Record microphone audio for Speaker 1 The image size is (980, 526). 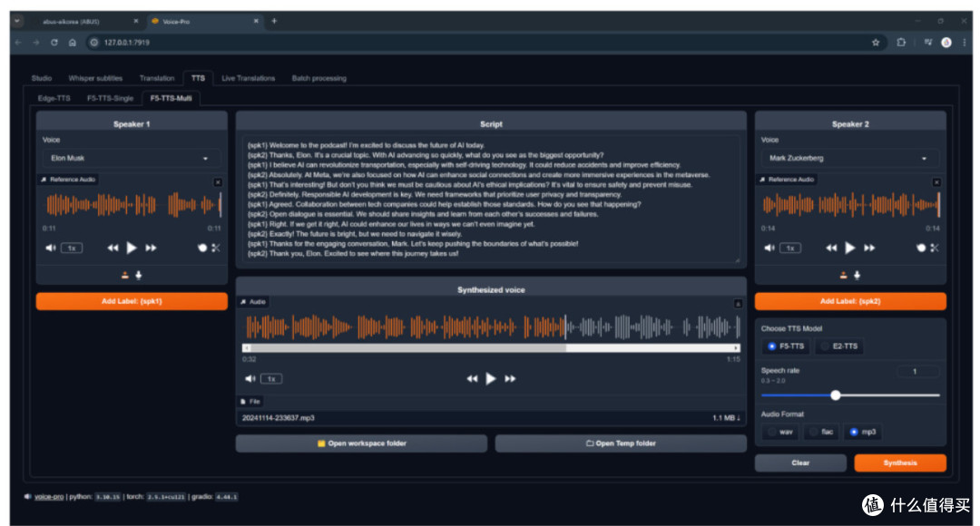[x=139, y=275]
